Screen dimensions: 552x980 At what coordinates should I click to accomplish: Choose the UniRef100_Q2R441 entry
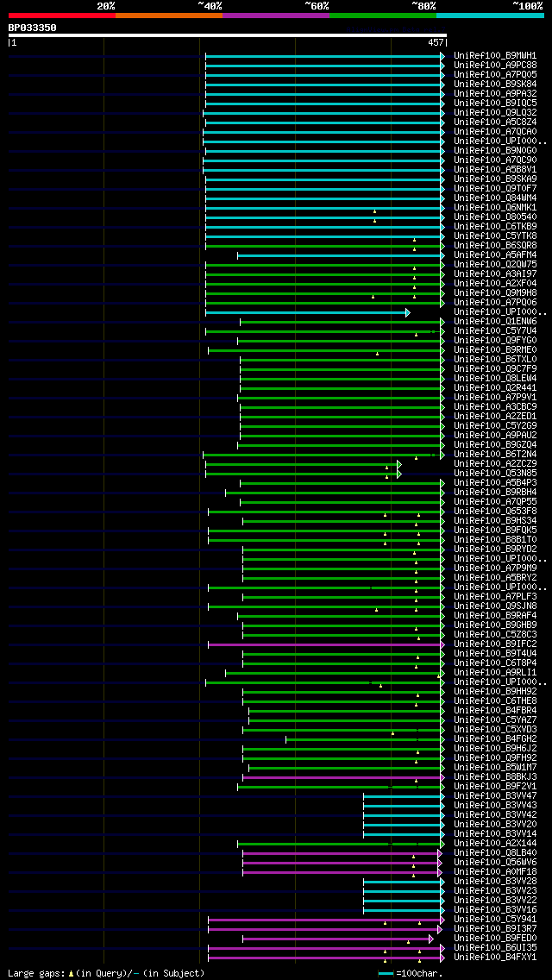click(495, 388)
